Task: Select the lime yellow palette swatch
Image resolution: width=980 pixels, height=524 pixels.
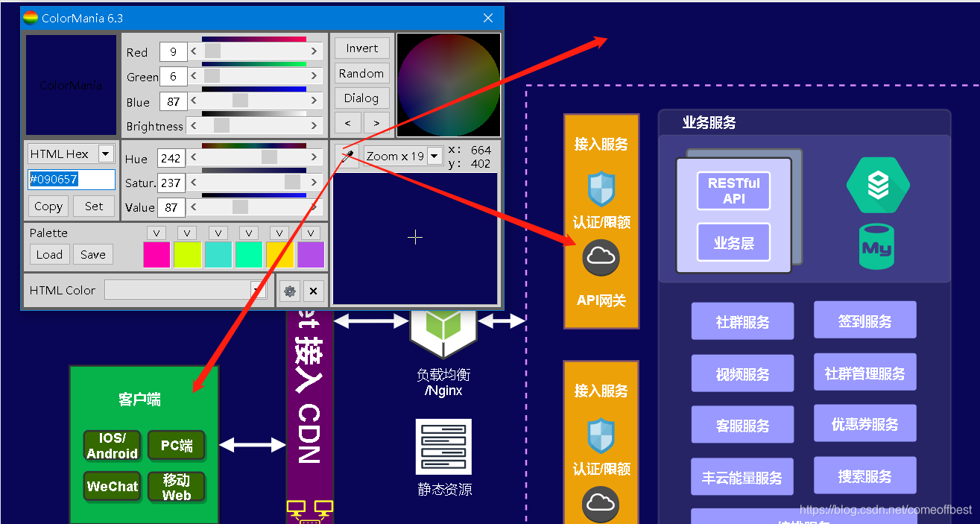Action: [x=188, y=255]
